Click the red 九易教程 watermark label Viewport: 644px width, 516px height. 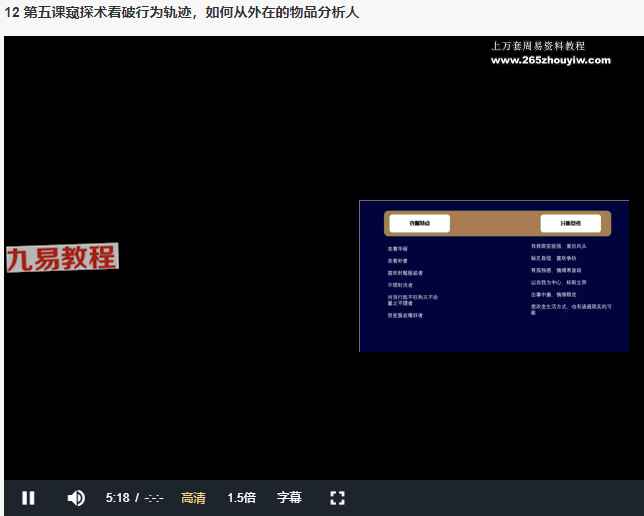(x=61, y=258)
